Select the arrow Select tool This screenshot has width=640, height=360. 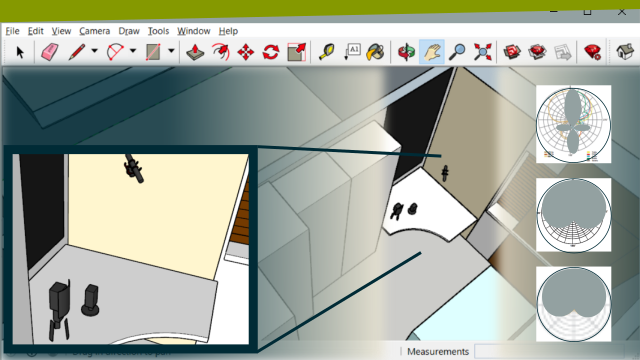pyautogui.click(x=20, y=52)
